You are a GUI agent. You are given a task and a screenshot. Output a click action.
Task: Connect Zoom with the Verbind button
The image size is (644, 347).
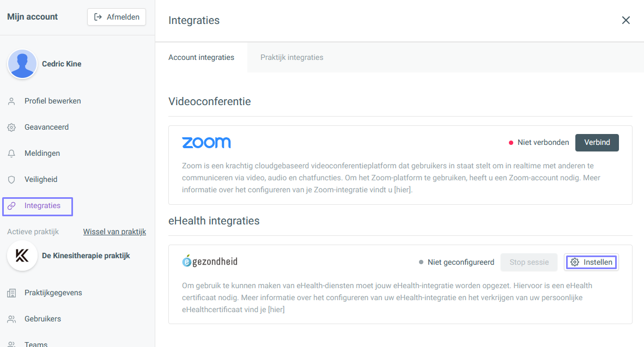pyautogui.click(x=597, y=143)
